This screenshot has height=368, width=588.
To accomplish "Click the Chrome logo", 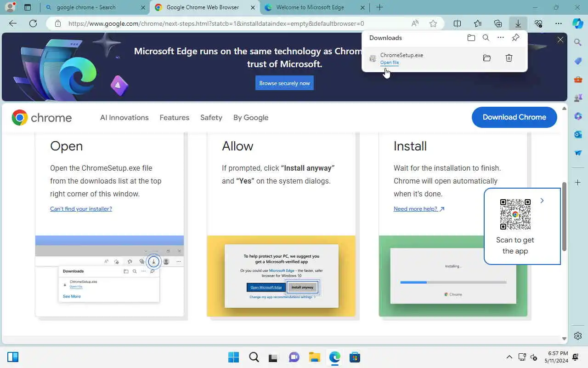I will click(x=42, y=118).
